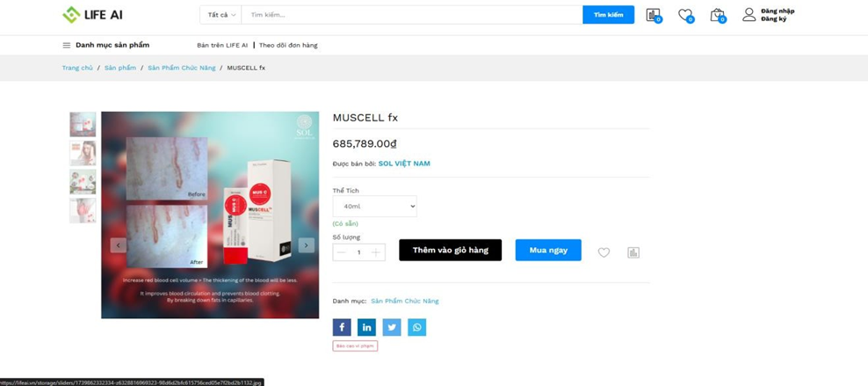Add MUSCELL fx to wishlist heart
Screen dimensions: 868x386
coord(604,252)
